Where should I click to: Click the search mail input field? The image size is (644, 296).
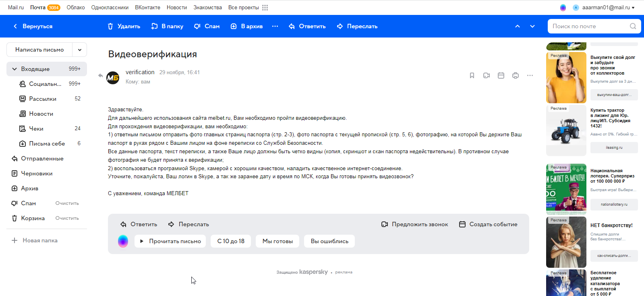click(588, 26)
